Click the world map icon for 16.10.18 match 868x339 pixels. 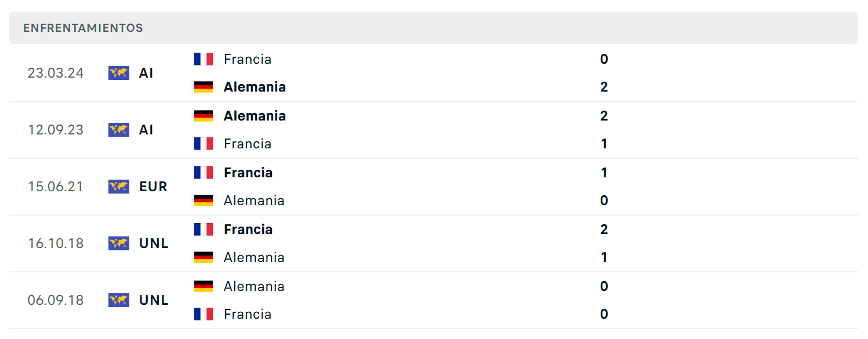119,243
